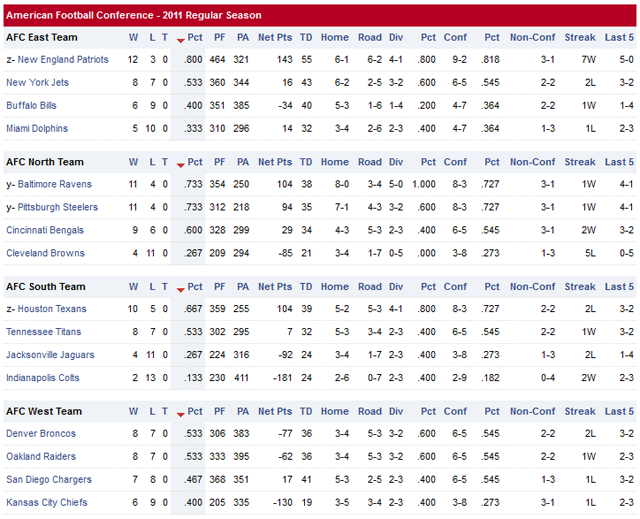640x519 pixels.
Task: Sort AFC North table by Conf record
Action: (x=455, y=162)
